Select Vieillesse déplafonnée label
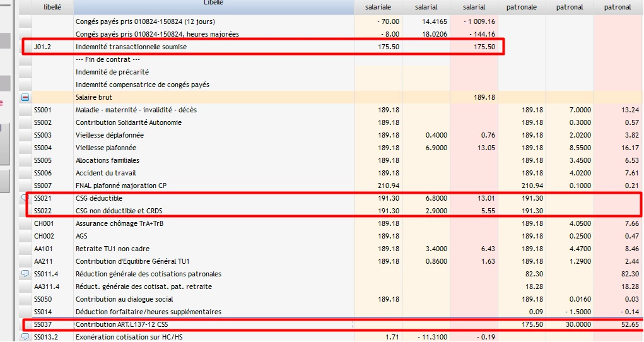The width and height of the screenshot is (644, 342). coord(110,135)
